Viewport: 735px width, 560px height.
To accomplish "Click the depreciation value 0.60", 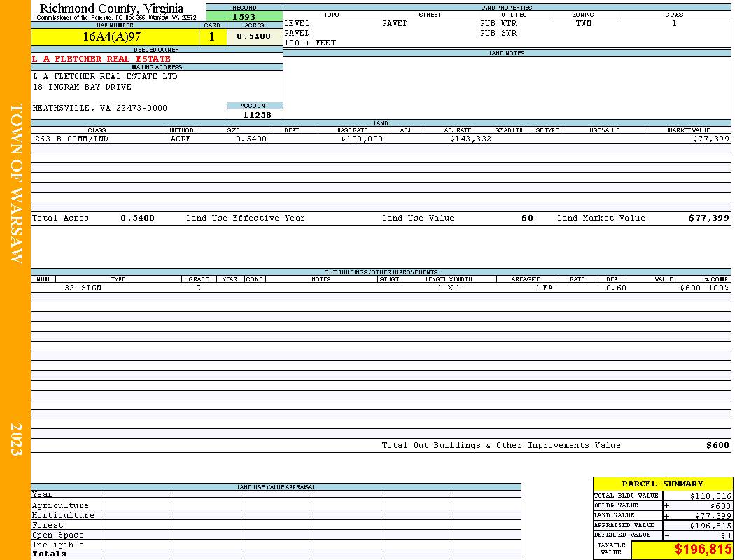I will pos(616,288).
